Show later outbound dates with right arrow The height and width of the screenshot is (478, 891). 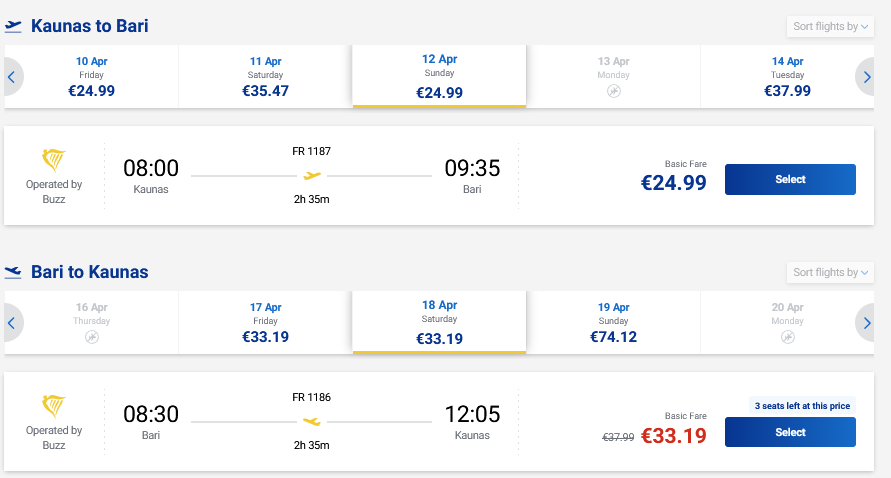pyautogui.click(x=866, y=76)
